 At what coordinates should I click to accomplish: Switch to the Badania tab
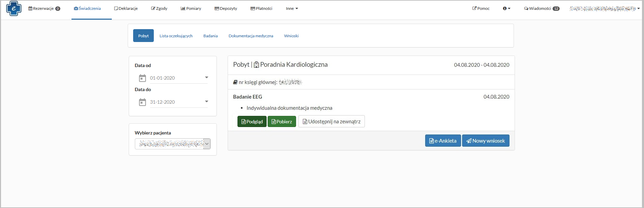coord(210,36)
